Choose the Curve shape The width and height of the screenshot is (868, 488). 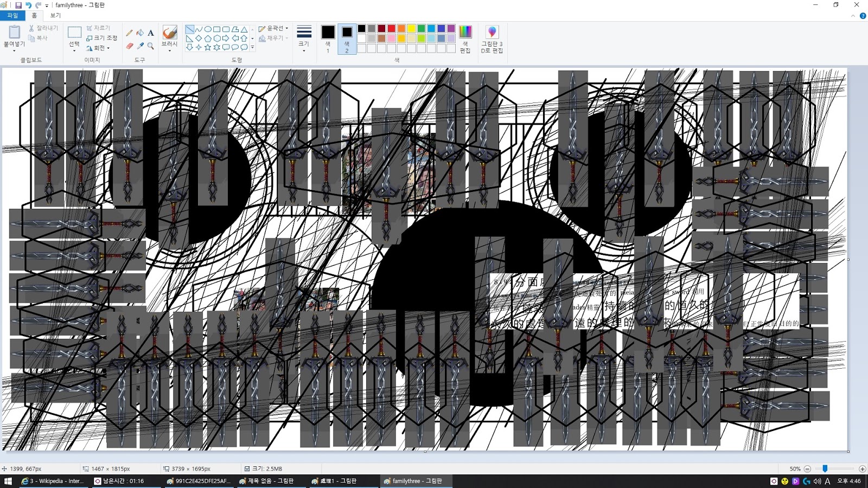tap(199, 29)
